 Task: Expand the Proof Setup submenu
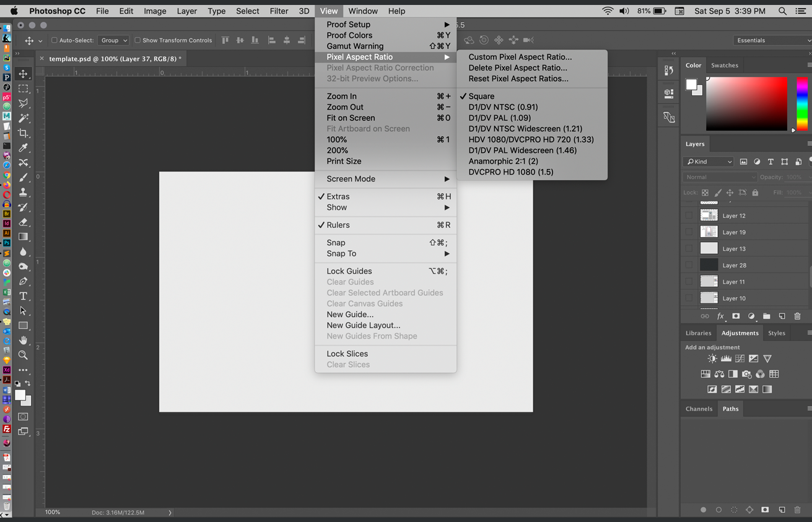[x=385, y=25]
